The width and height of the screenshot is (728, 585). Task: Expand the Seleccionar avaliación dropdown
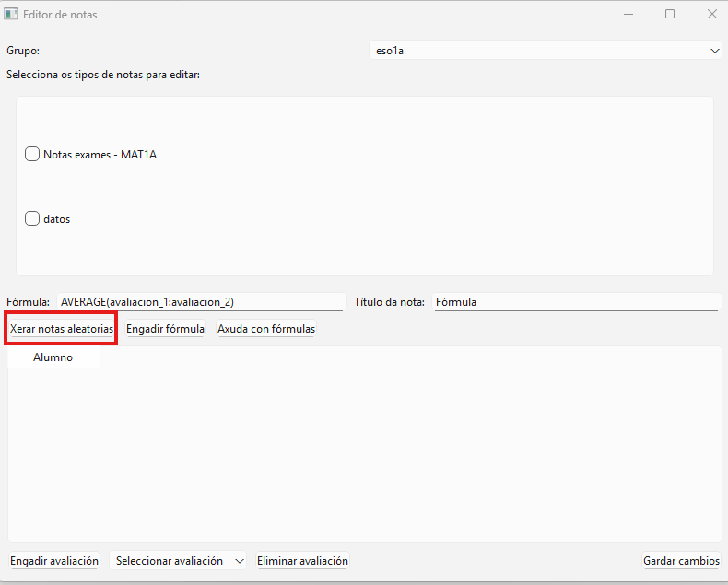click(178, 561)
